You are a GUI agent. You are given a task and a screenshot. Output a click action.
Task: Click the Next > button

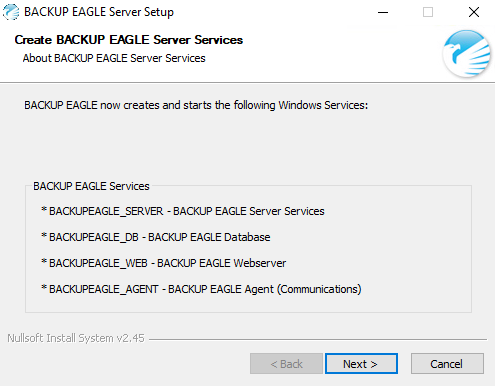[x=361, y=364]
